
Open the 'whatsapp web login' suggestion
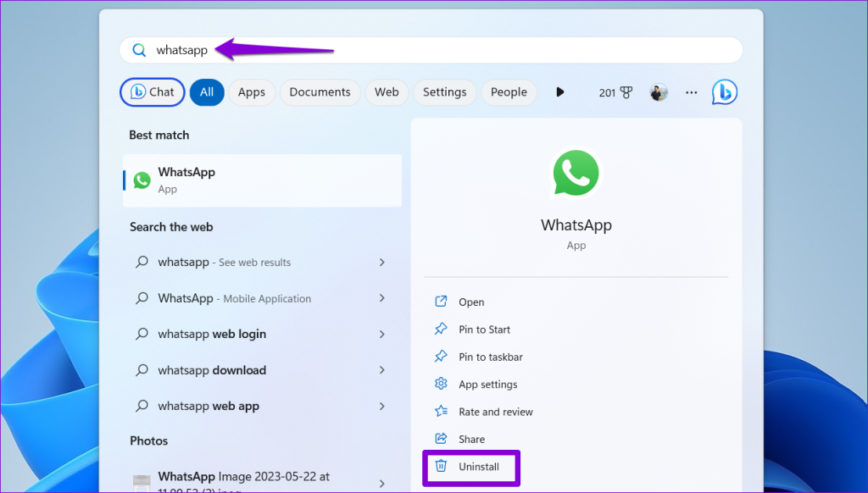263,335
